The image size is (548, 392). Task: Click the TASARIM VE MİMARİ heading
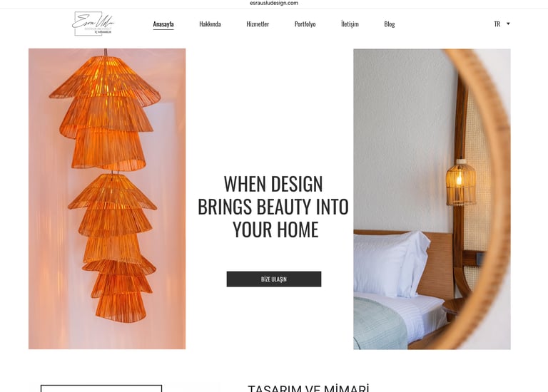click(x=308, y=388)
